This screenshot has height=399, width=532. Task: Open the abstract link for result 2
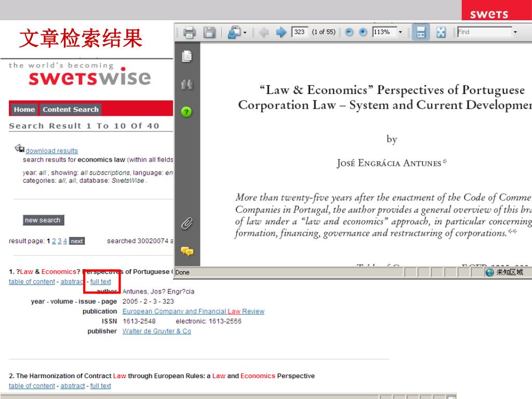[x=73, y=386]
